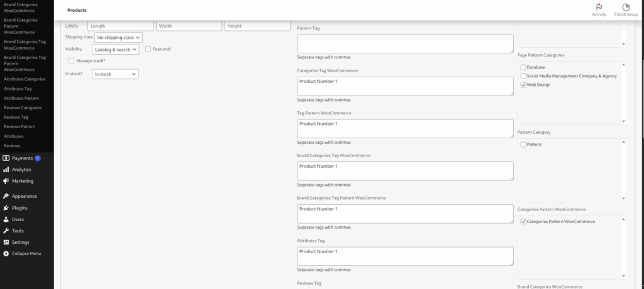
Task: Click the Marketing megaphone icon
Action: (x=6, y=181)
